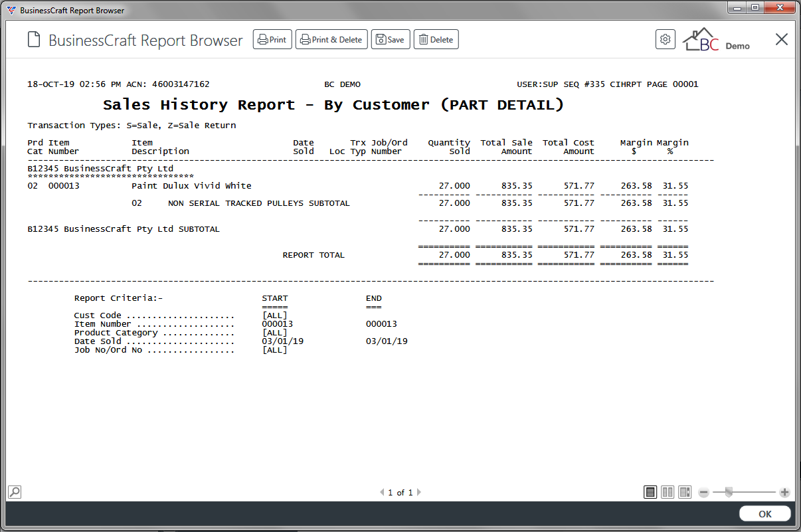Switch to two-page side-by-side view
The image size is (801, 532).
(667, 492)
